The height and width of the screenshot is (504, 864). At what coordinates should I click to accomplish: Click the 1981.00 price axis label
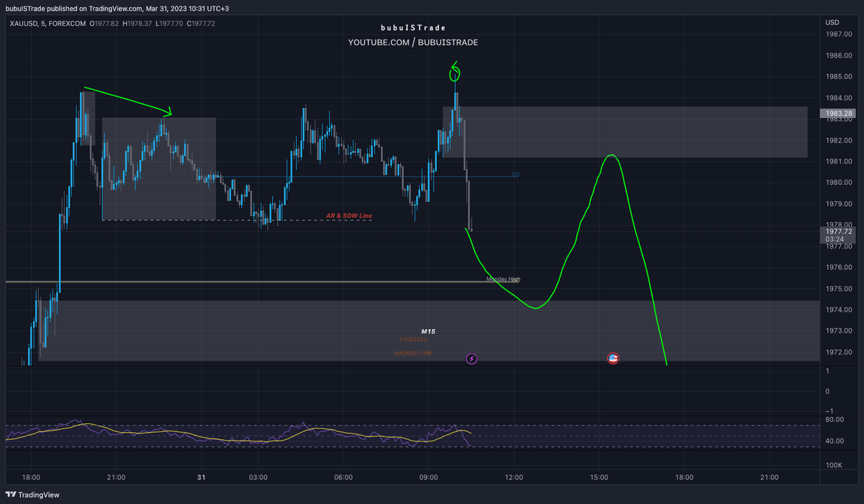838,161
